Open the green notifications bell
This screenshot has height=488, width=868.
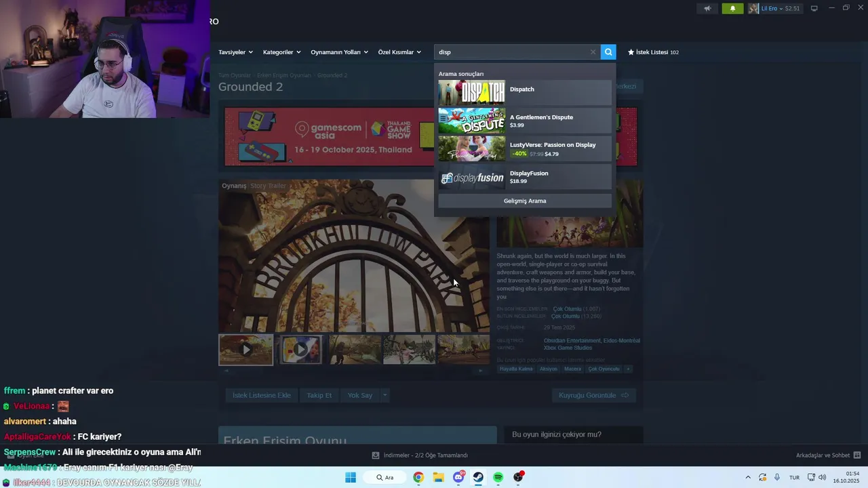732,9
